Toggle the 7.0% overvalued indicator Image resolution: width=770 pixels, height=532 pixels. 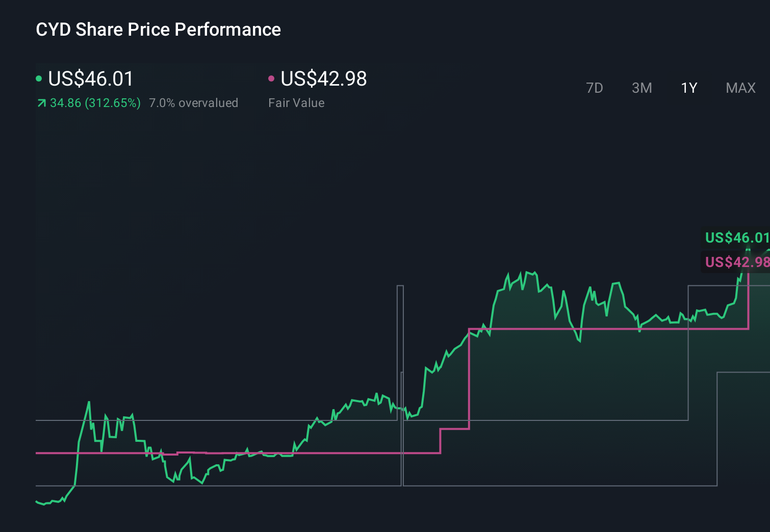(193, 102)
